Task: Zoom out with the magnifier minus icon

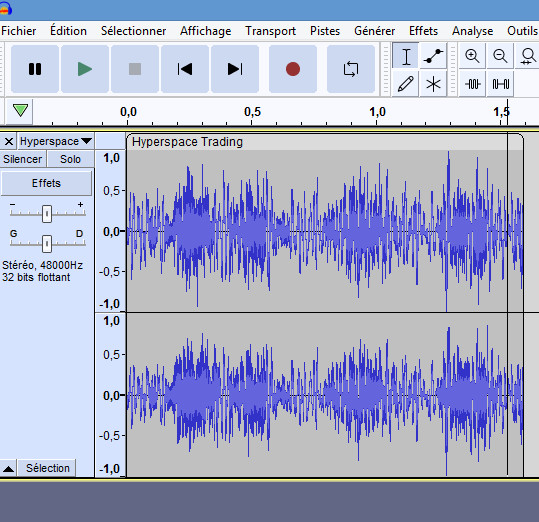Action: coord(500,56)
